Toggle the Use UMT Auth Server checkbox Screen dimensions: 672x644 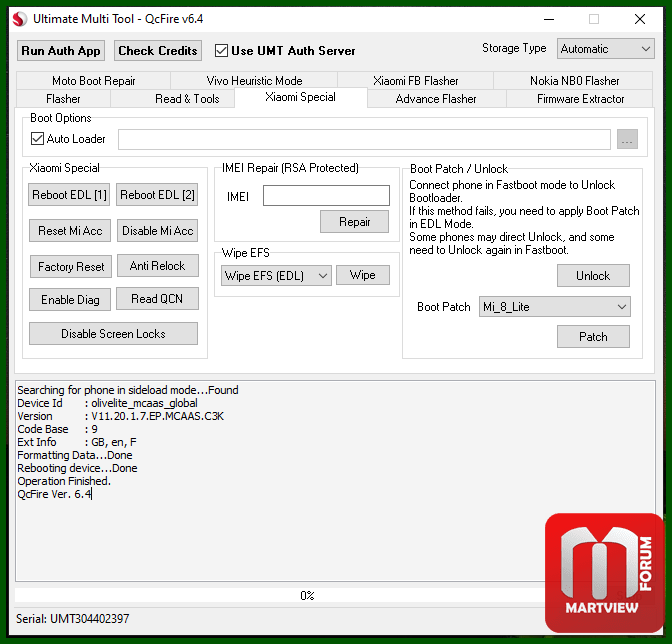[x=222, y=50]
